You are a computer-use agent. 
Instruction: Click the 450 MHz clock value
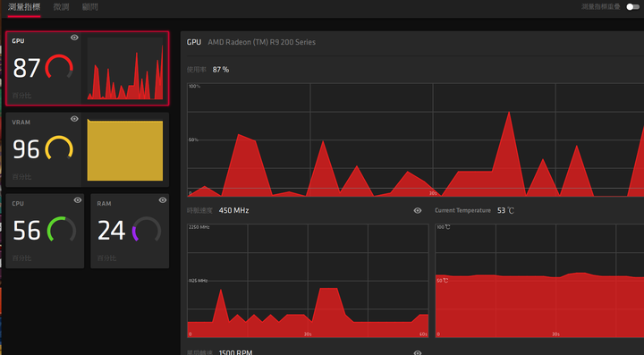click(x=233, y=210)
